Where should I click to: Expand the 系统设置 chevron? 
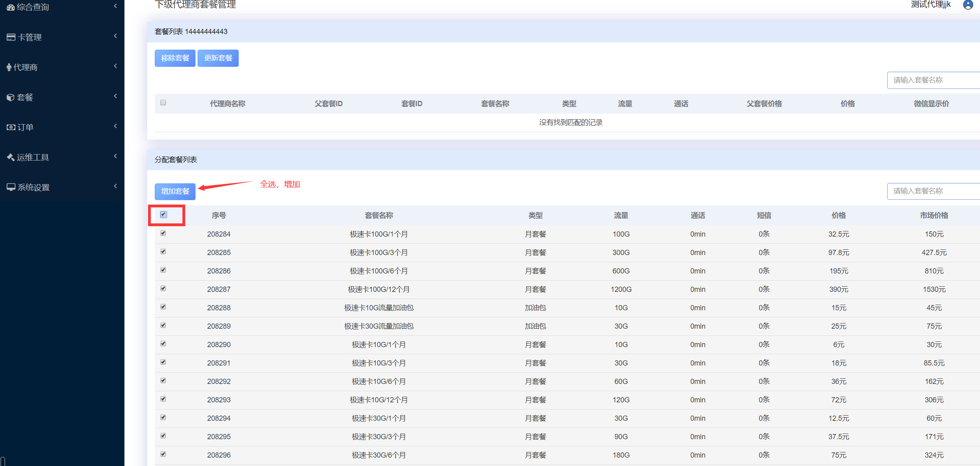(x=115, y=186)
